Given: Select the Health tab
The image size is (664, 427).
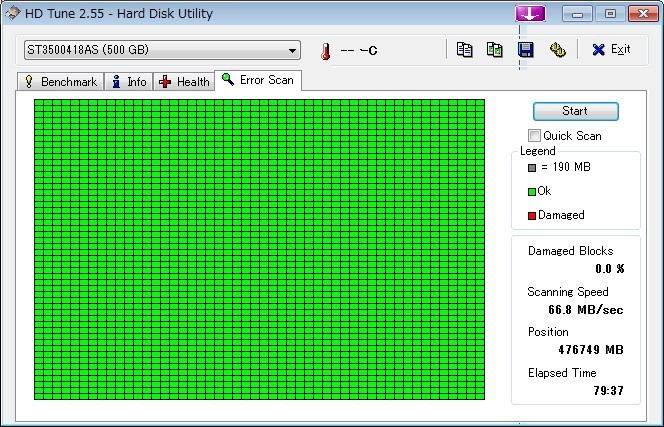Looking at the screenshot, I should [x=184, y=82].
